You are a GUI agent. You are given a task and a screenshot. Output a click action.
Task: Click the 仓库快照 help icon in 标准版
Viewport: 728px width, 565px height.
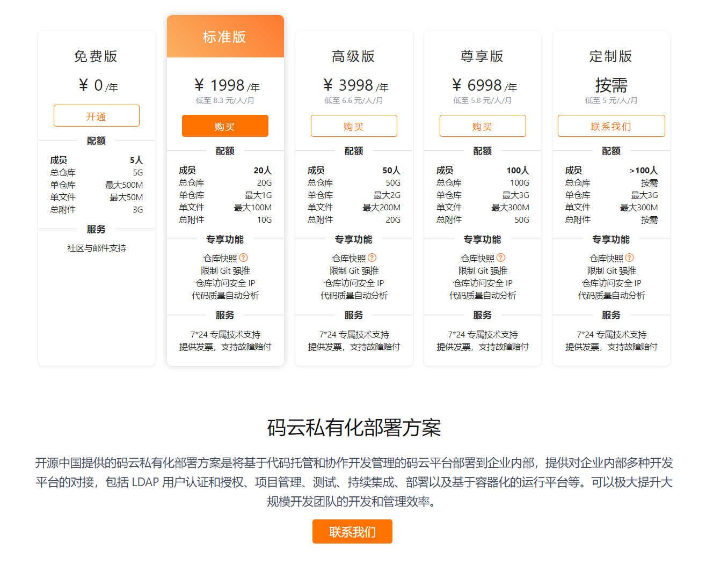click(x=243, y=258)
